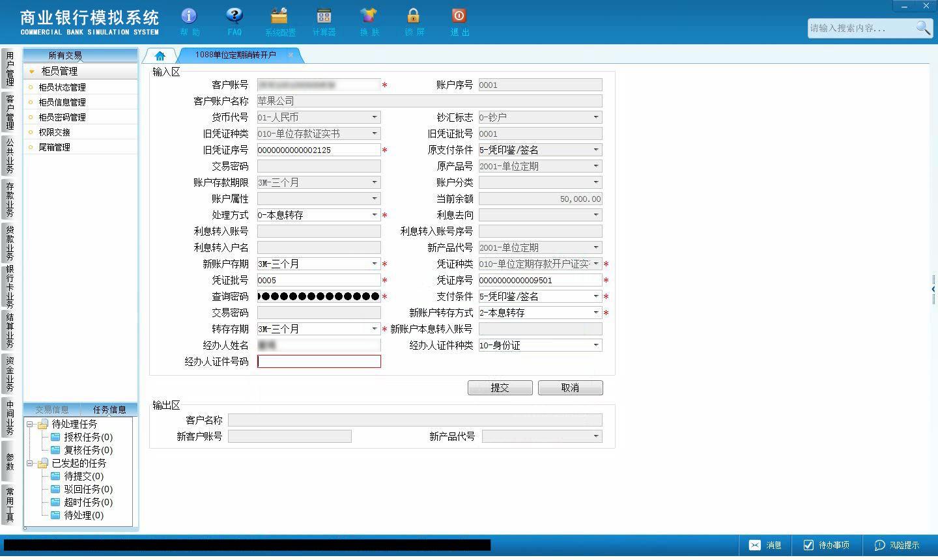Open the 结算业务 side tab

(x=10, y=331)
